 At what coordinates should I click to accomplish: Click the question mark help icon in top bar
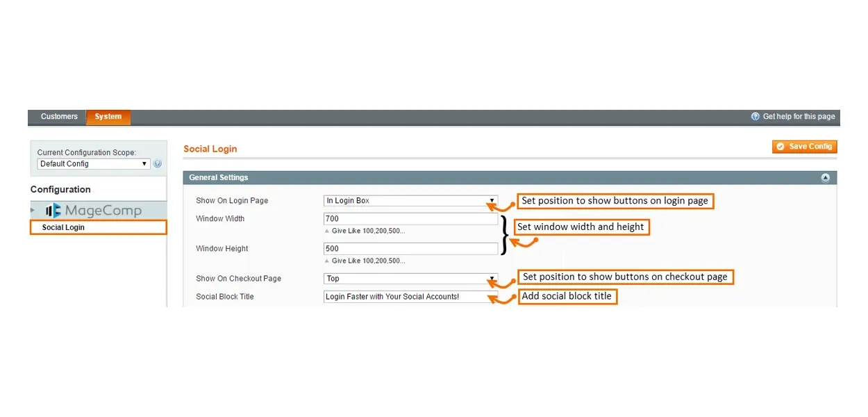pyautogui.click(x=756, y=117)
